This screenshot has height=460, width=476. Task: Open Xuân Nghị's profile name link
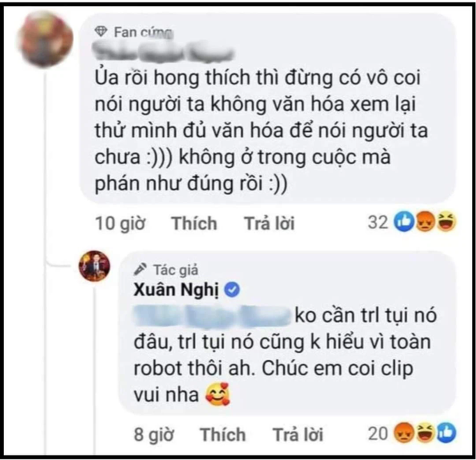tap(176, 290)
